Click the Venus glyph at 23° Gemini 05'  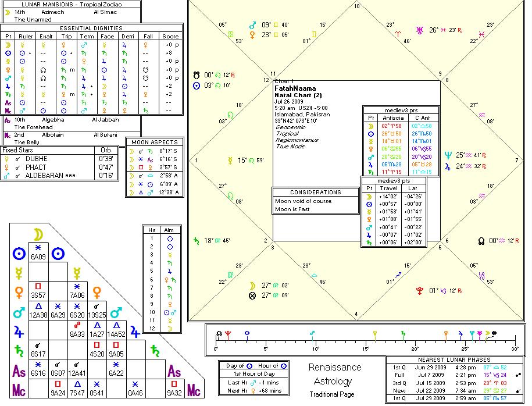252,35
